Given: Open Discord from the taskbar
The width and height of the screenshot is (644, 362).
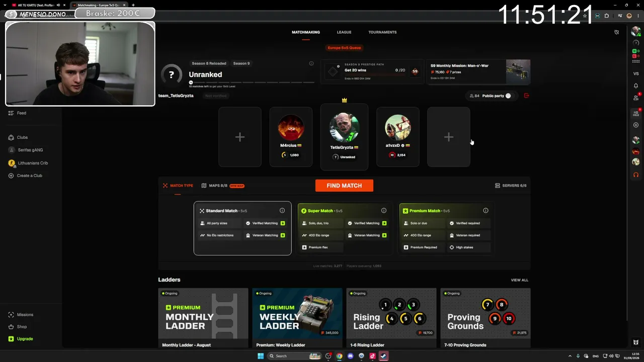Looking at the screenshot, I should tap(350, 356).
